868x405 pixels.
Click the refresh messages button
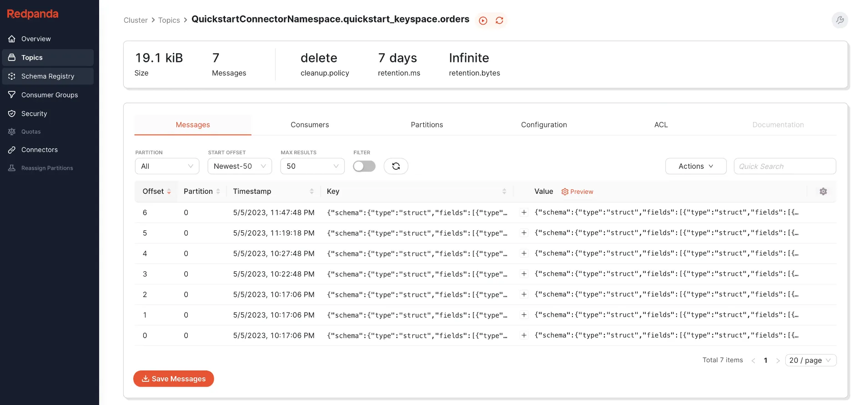(396, 166)
